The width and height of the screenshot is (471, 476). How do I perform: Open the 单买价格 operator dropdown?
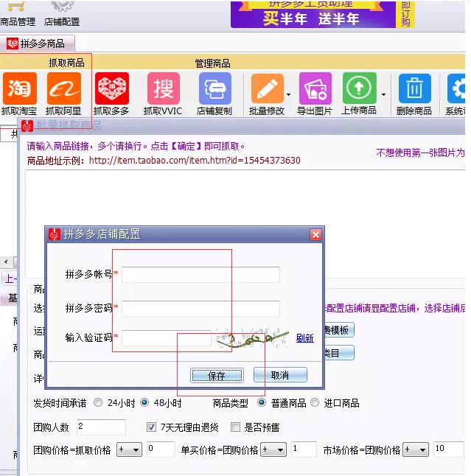coord(273,449)
